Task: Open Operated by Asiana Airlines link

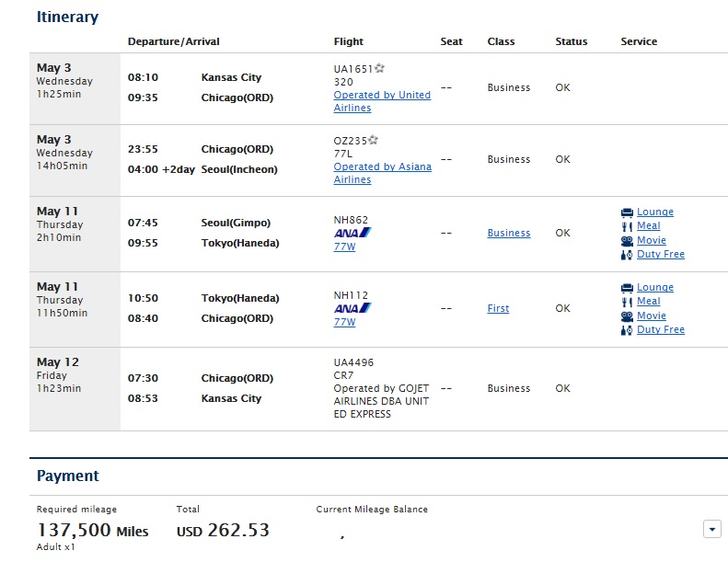Action: [x=383, y=173]
